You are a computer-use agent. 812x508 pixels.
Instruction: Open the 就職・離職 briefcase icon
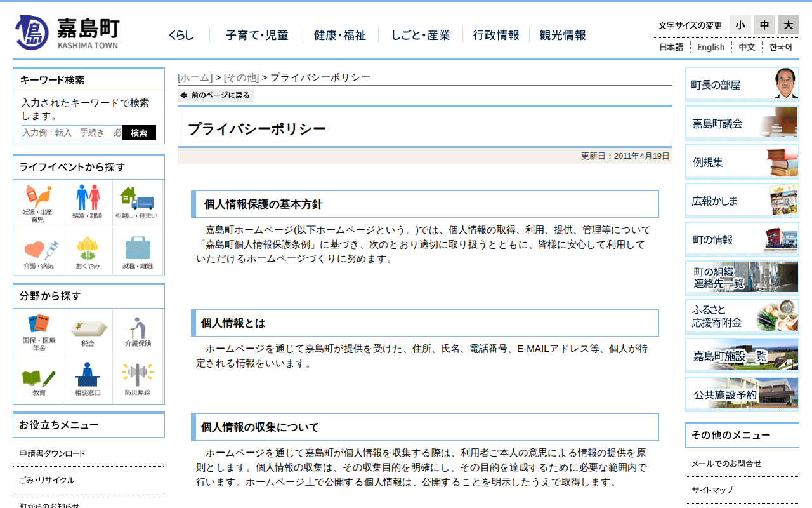(137, 251)
